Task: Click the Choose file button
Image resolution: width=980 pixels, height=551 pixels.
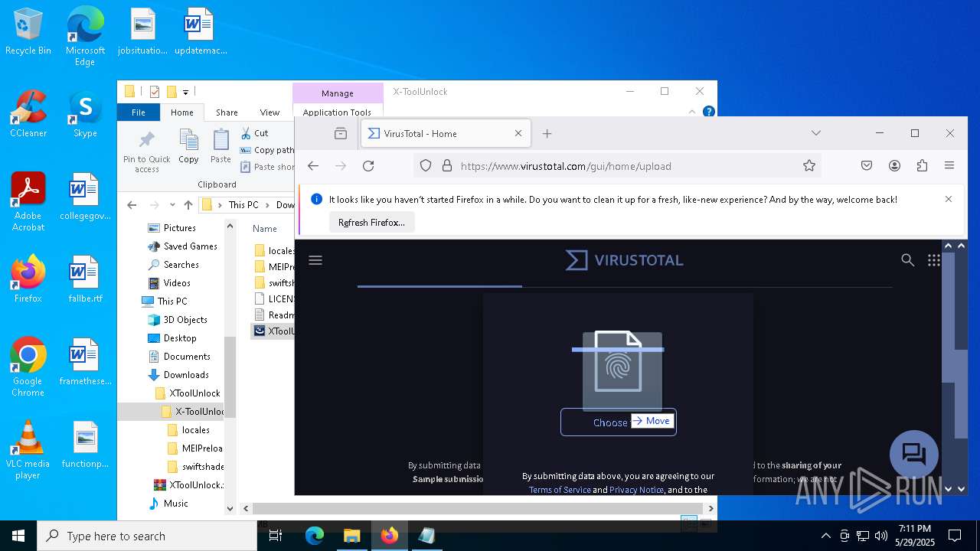Action: 619,422
